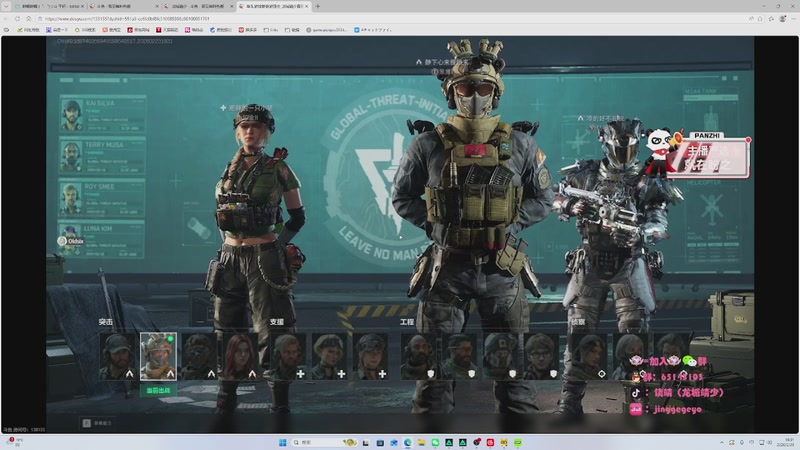
Task: Click the browser favorites star icon
Action: (760, 19)
